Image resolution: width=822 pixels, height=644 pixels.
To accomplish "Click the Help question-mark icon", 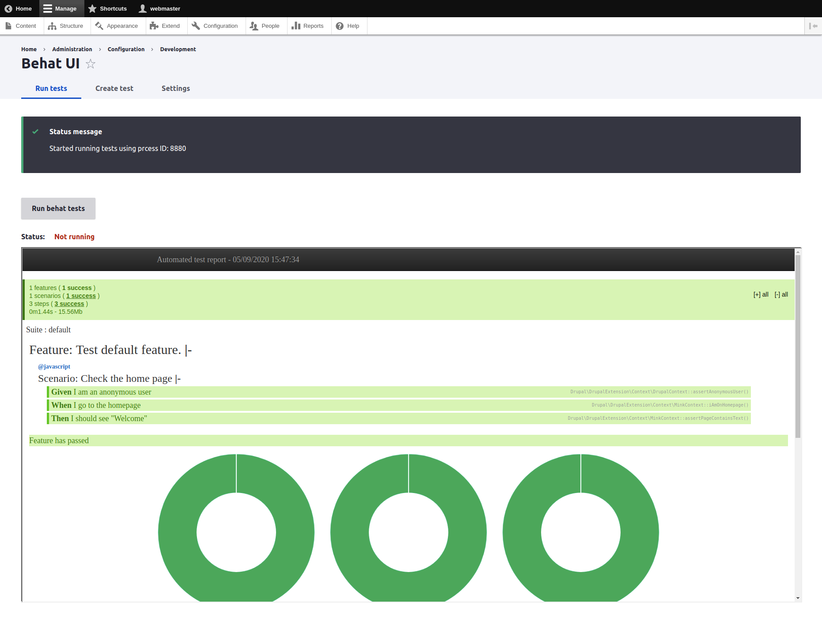I will click(339, 26).
